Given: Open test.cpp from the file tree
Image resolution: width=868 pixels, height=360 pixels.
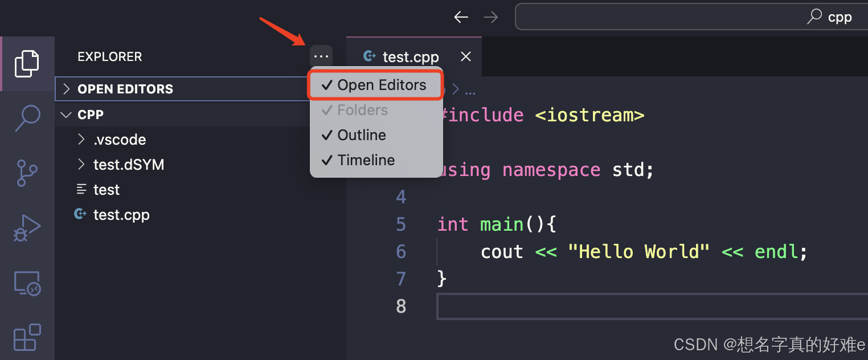Looking at the screenshot, I should pos(121,215).
